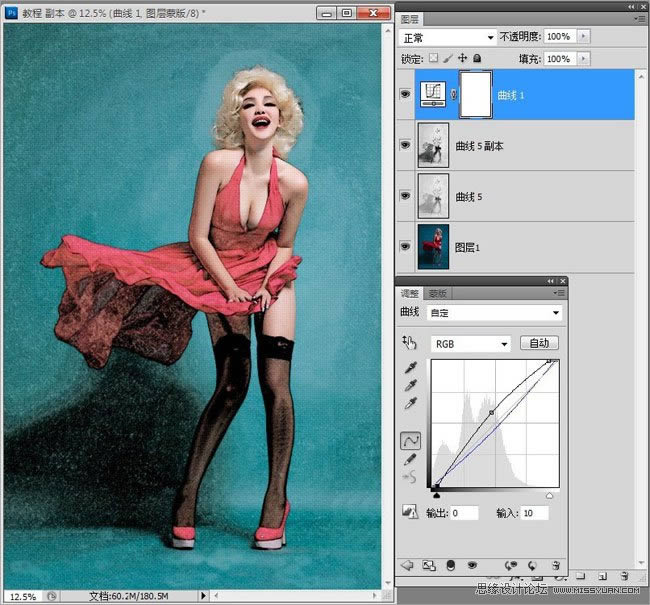The image size is (650, 605).
Task: Select the edit points curve tool
Action: point(410,439)
